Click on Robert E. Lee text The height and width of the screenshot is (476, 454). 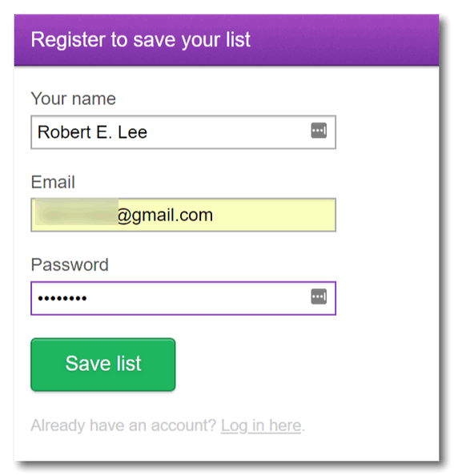(92, 132)
